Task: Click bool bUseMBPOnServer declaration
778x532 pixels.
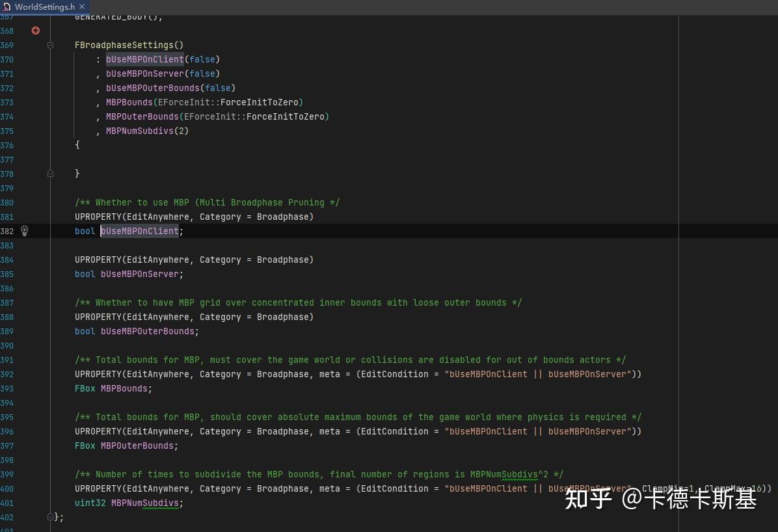Action: click(129, 274)
